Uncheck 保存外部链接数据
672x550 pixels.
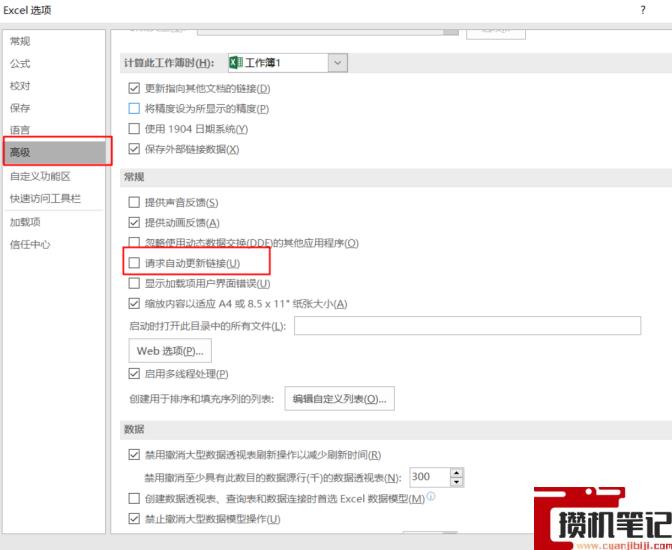[x=134, y=149]
